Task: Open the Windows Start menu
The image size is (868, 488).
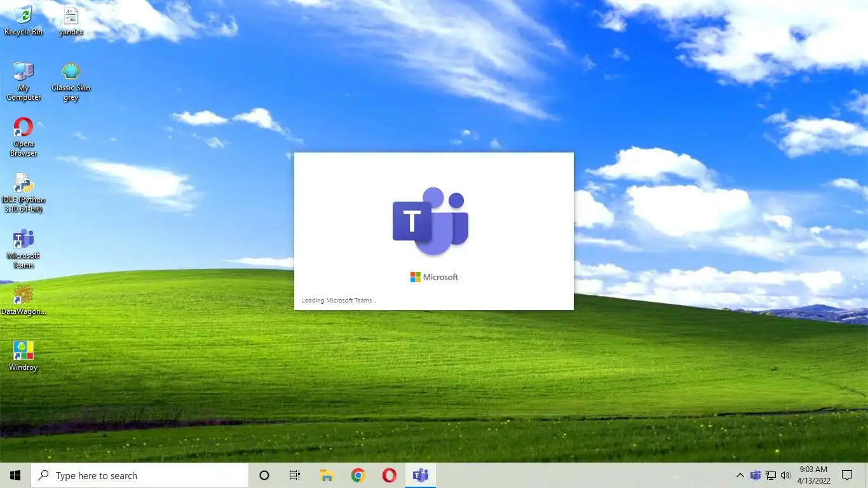Action: [15, 475]
